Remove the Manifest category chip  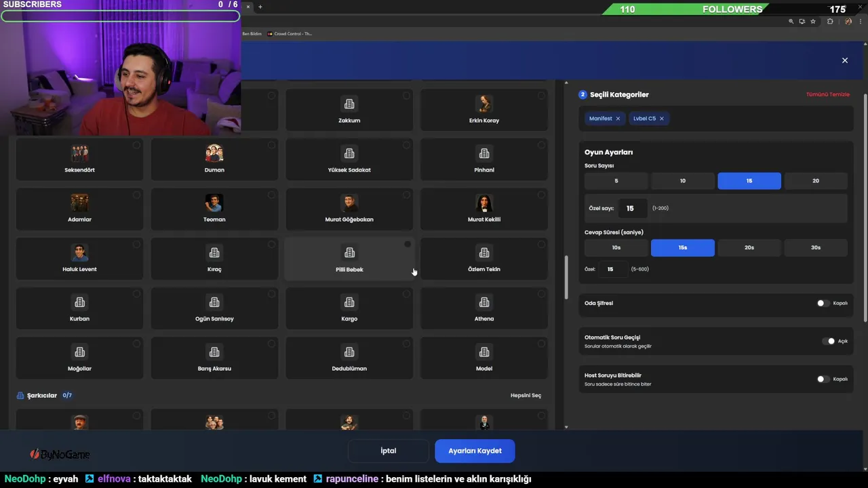(618, 119)
